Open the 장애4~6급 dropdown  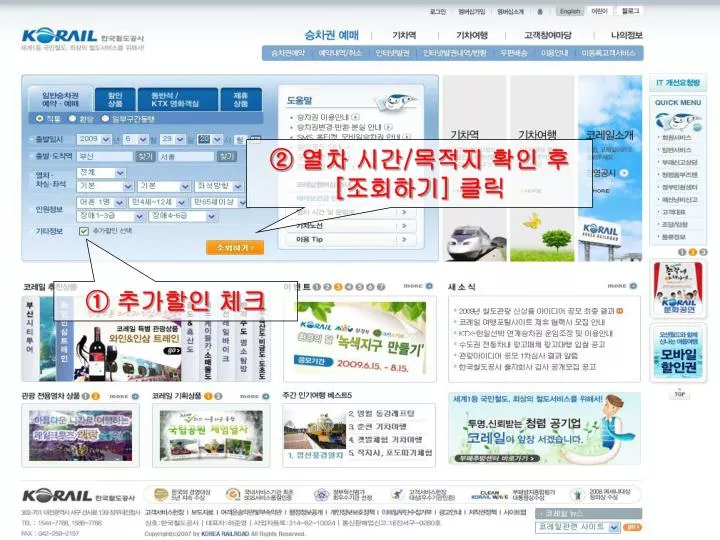(183, 216)
